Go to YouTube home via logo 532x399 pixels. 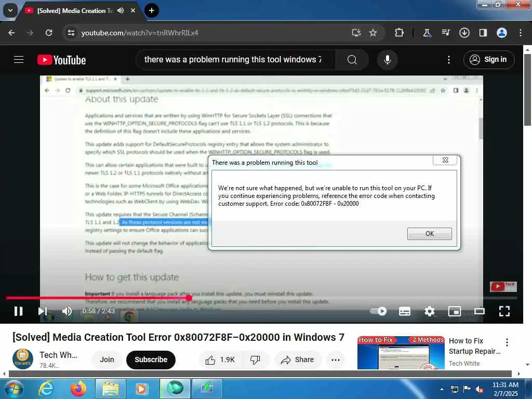(61, 60)
